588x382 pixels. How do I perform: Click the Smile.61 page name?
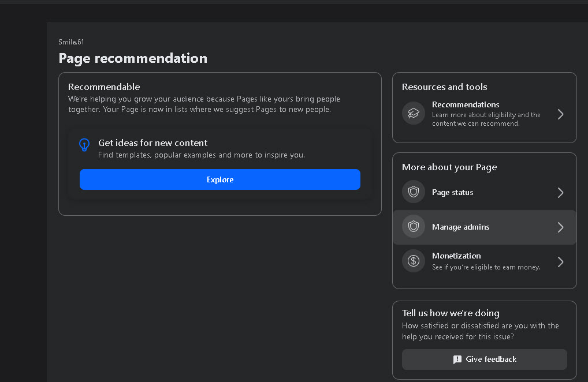[x=71, y=42]
